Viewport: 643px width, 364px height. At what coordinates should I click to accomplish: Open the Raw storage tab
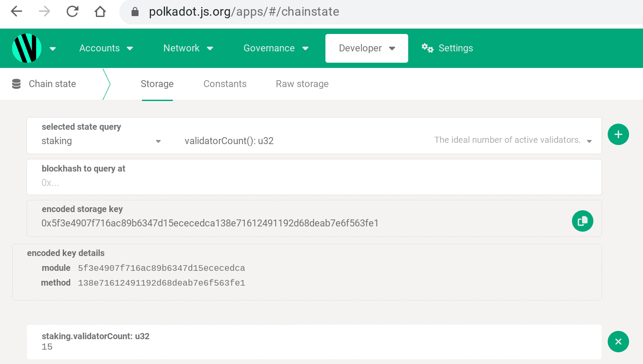[x=302, y=84]
